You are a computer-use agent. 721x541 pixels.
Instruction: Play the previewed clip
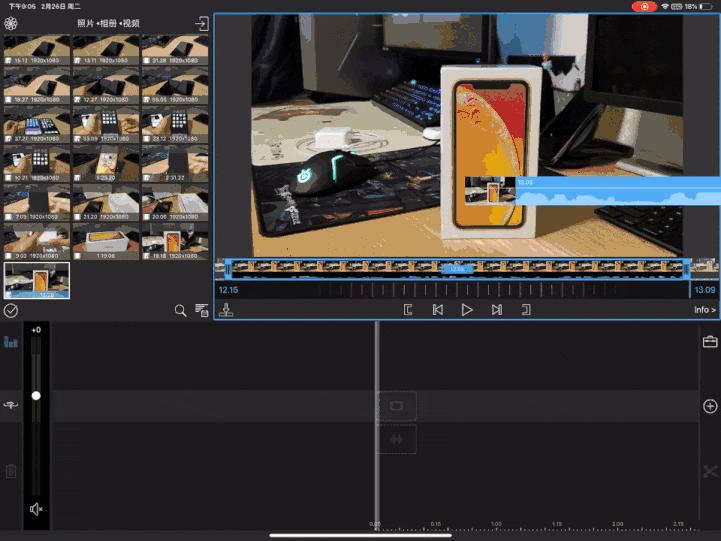click(x=467, y=310)
